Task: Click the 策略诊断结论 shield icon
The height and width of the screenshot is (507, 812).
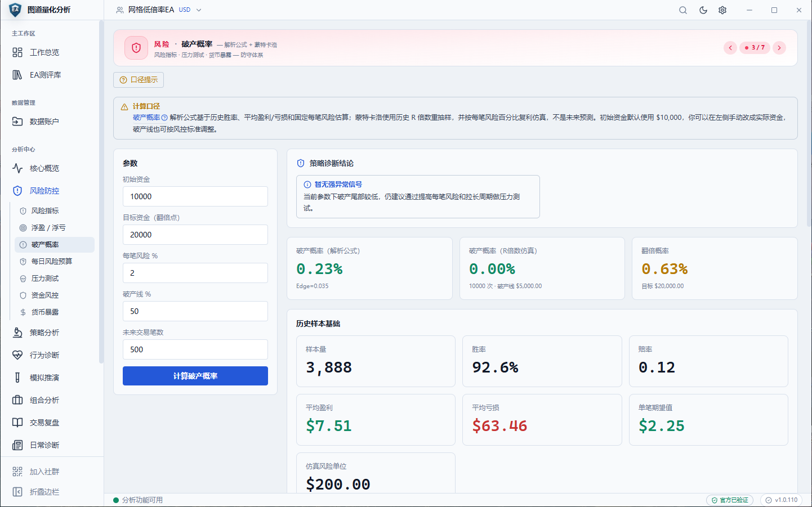Action: pyautogui.click(x=301, y=163)
